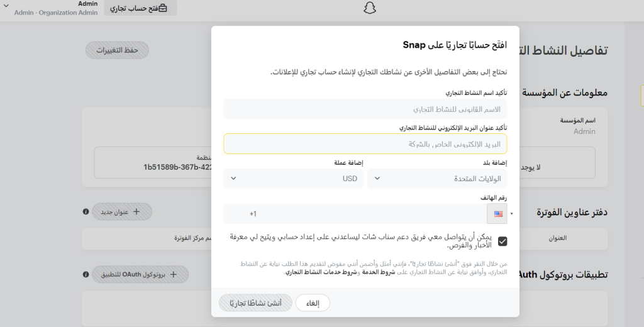Add new address with عنوان جديد
The height and width of the screenshot is (327, 644).
point(122,211)
